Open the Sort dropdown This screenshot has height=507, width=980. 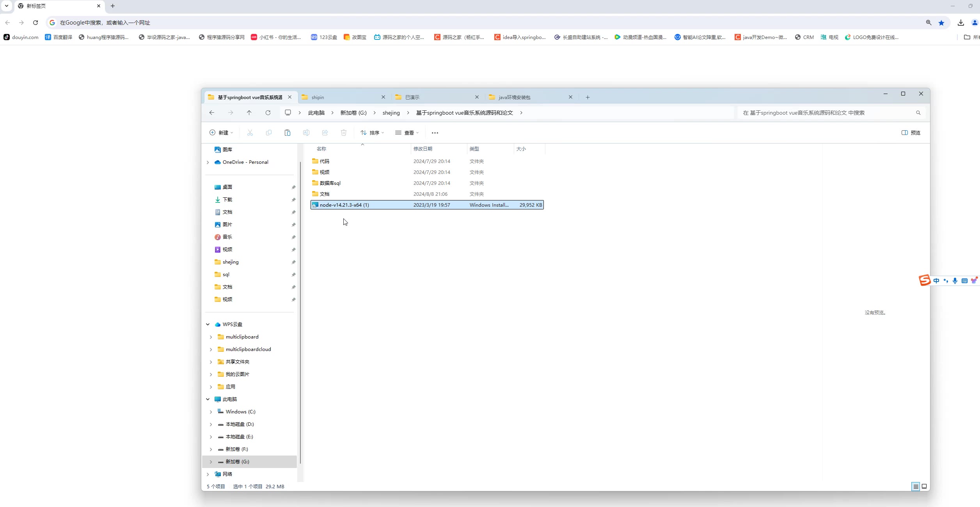coord(372,133)
